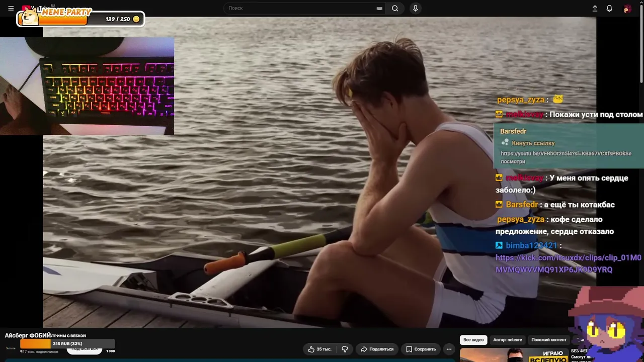
Task: Open the hamburger guide menu
Action: tap(11, 8)
